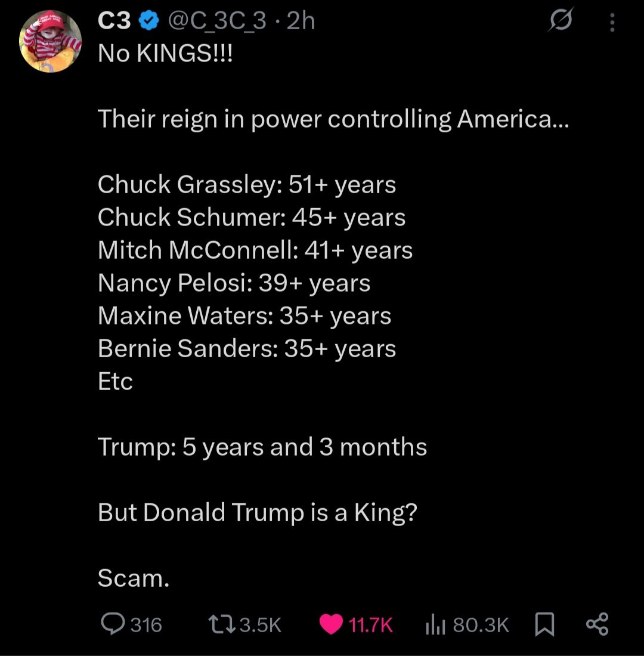Click the "No KINGS!!!" headline text
The image size is (644, 656).
point(166,55)
